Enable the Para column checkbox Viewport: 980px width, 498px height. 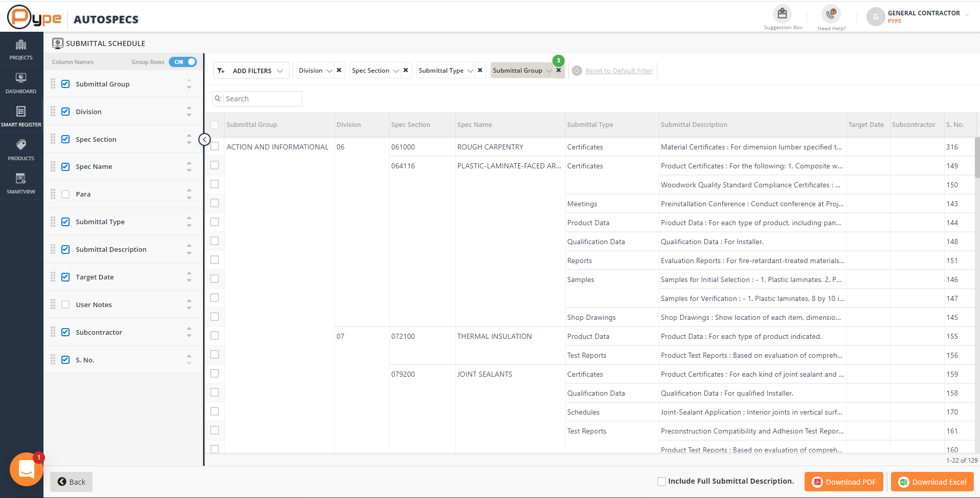[65, 194]
